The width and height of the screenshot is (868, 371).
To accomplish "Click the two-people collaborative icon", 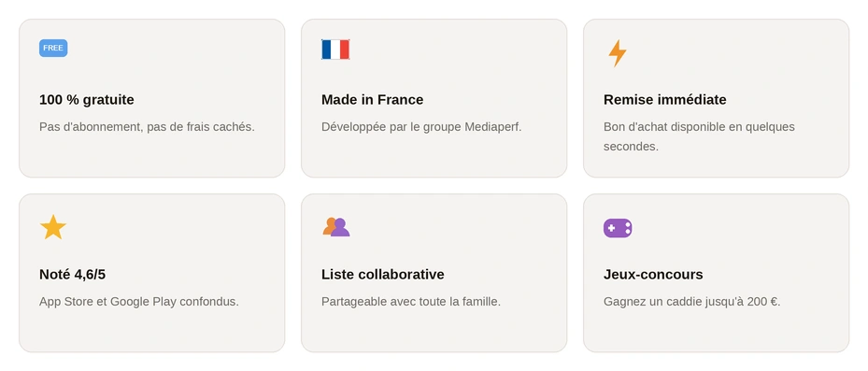I will click(336, 227).
